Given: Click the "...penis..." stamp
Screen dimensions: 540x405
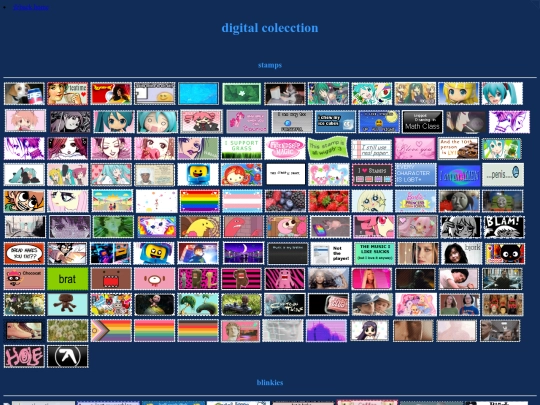Looking at the screenshot, I should click(x=503, y=175).
